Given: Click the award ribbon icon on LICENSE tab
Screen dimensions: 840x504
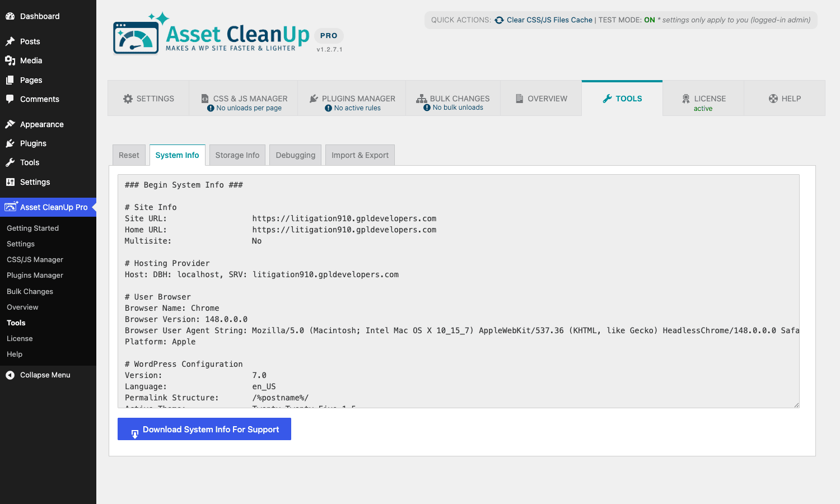Looking at the screenshot, I should coord(686,99).
